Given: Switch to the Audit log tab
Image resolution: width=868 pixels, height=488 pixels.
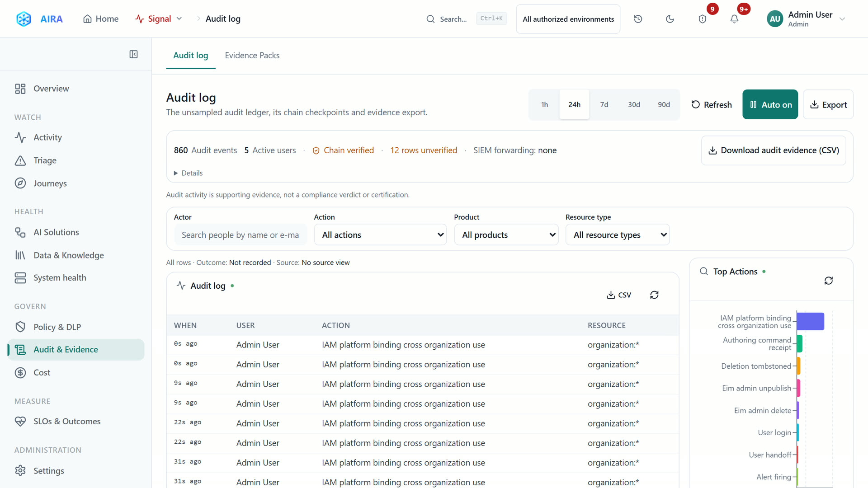Looking at the screenshot, I should (191, 56).
